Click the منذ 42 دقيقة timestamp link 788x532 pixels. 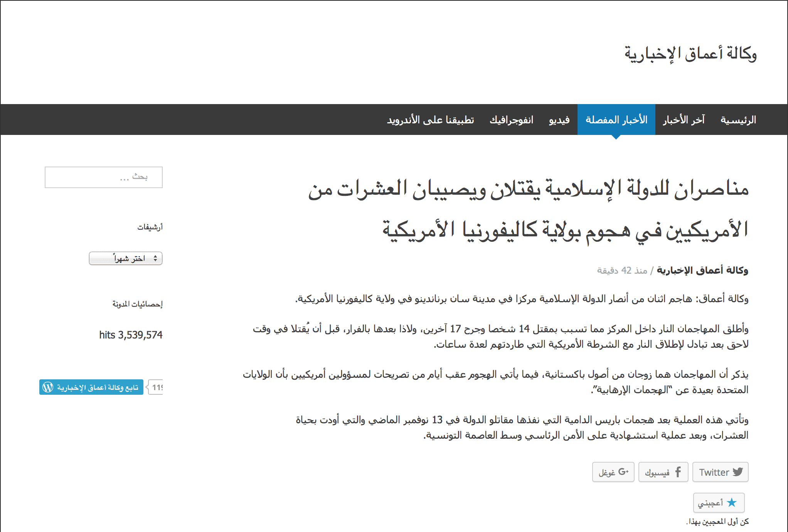click(622, 270)
